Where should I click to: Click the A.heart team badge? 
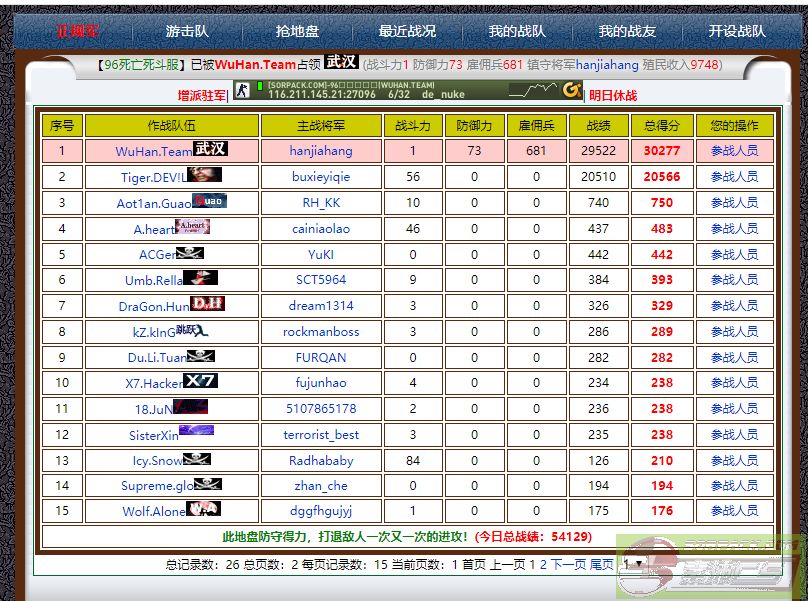(x=192, y=227)
